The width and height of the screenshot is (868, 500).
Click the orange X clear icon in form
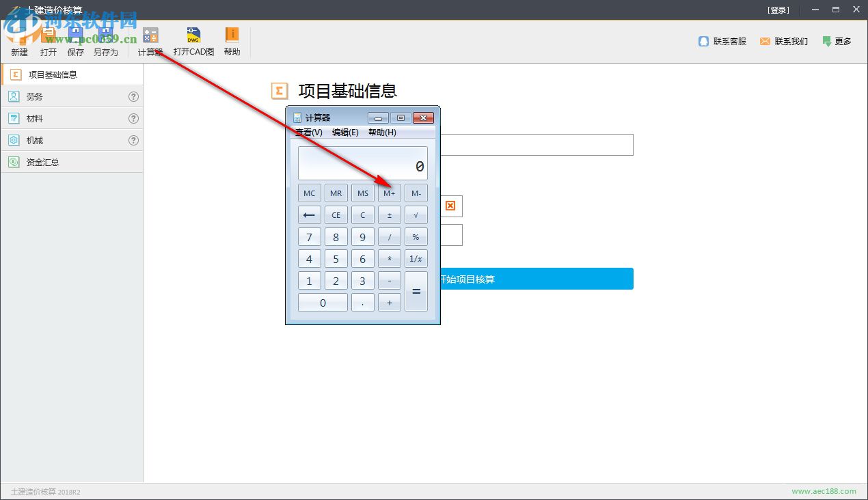pyautogui.click(x=450, y=206)
